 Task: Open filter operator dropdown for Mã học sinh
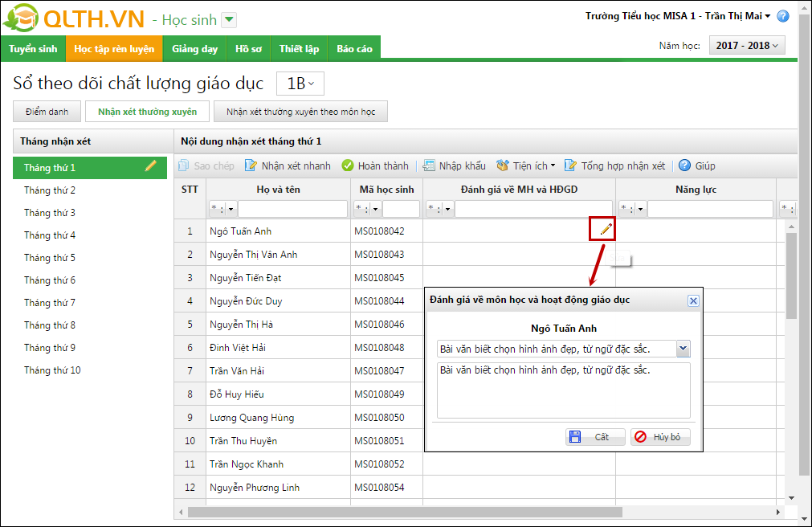point(375,209)
